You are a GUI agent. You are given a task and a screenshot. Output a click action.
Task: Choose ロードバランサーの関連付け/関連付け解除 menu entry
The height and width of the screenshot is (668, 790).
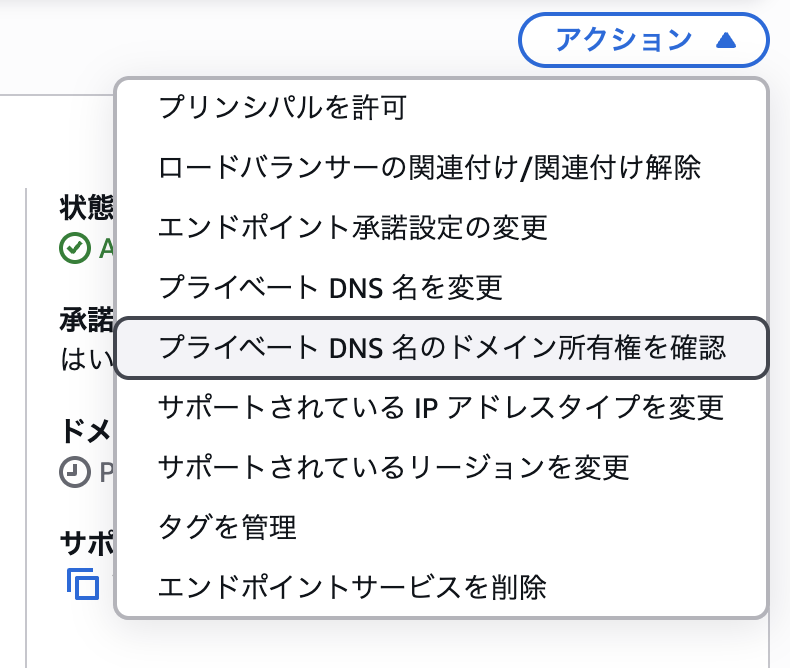(441, 167)
